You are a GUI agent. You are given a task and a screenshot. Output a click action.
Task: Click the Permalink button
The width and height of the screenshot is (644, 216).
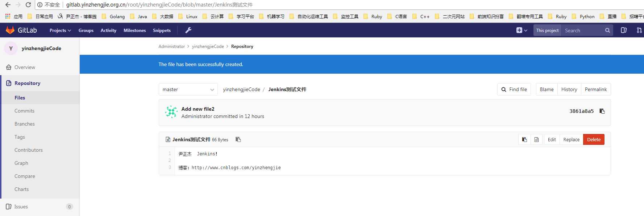point(596,89)
